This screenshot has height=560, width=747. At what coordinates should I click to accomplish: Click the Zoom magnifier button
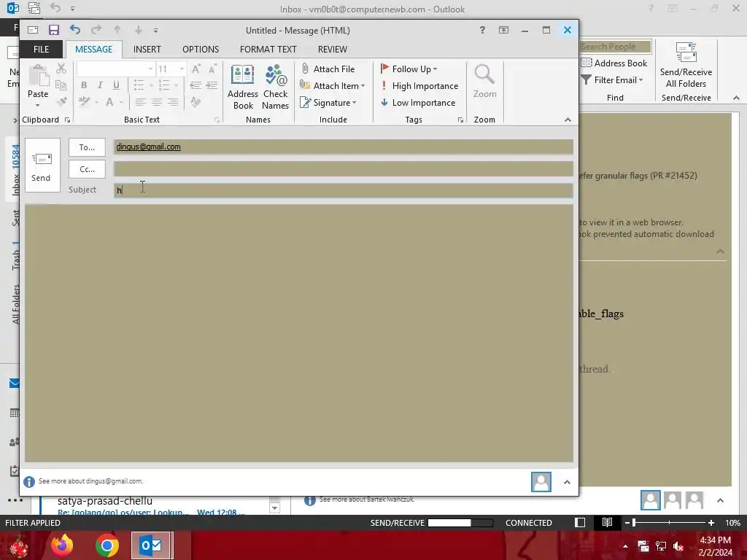[484, 82]
